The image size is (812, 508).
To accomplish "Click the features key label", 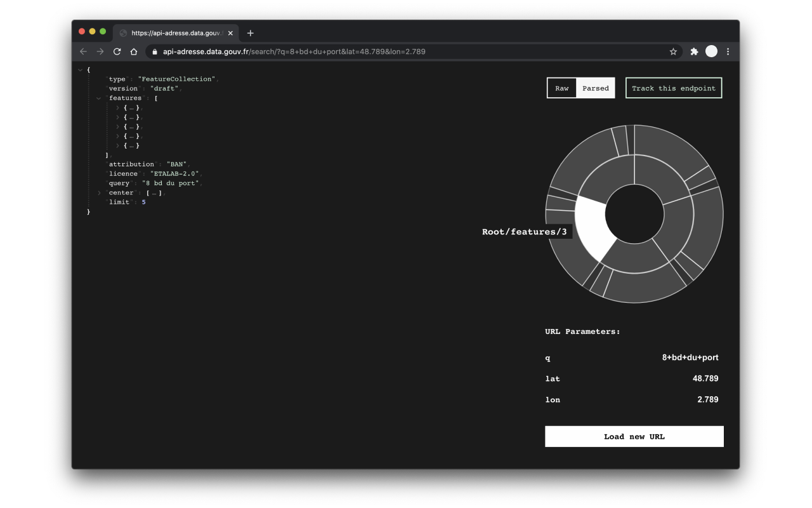I will [126, 98].
